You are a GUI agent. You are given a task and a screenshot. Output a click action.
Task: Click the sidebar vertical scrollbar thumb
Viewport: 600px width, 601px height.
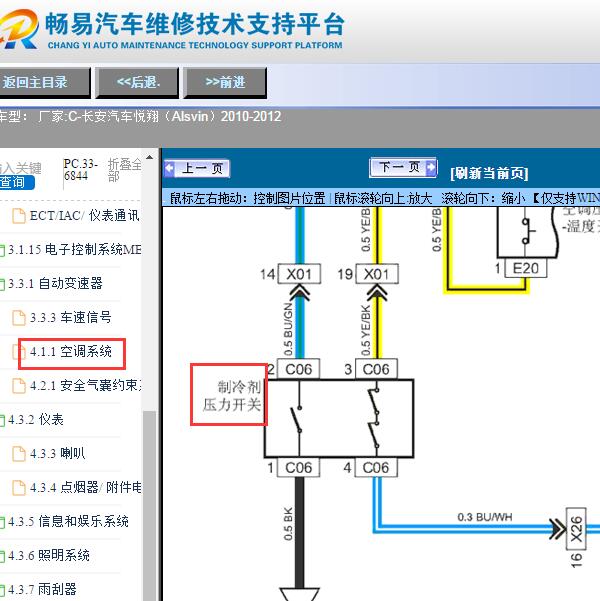pos(150,506)
